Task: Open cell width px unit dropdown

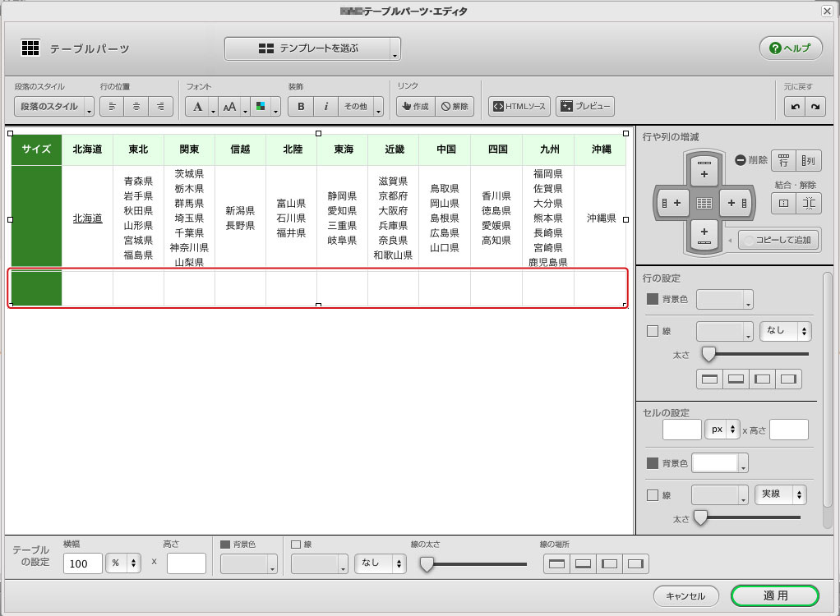Action: click(x=722, y=430)
